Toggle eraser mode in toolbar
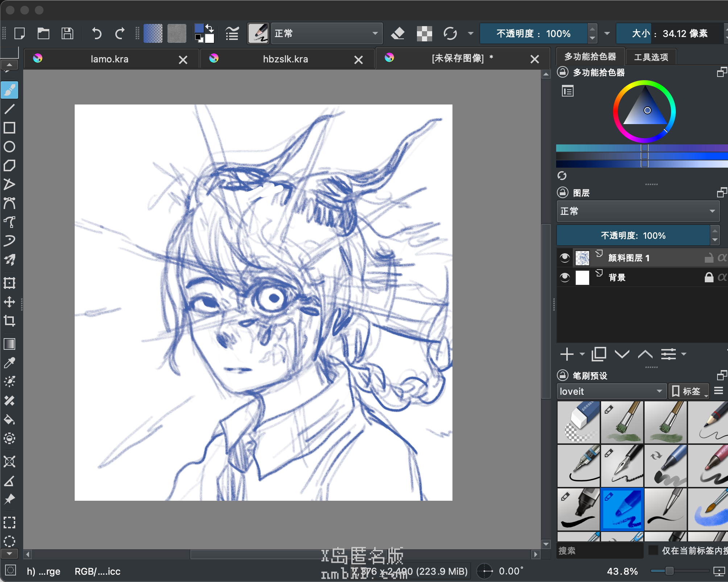 (398, 34)
